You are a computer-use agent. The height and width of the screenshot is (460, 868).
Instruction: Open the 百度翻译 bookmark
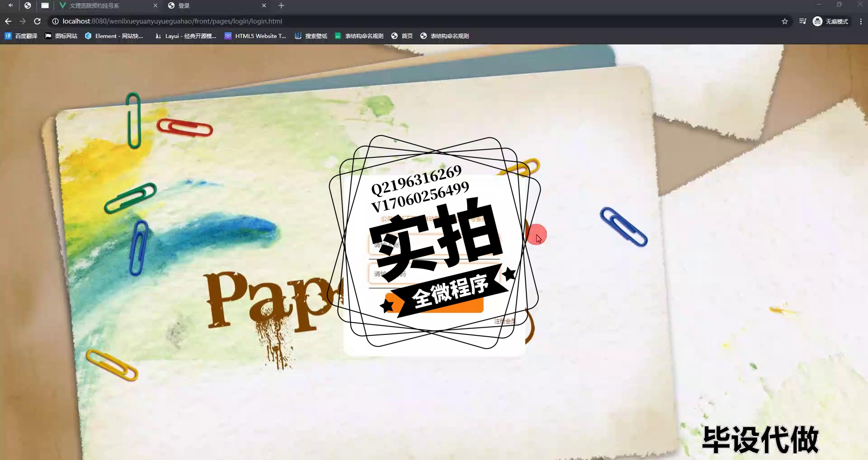coord(21,36)
